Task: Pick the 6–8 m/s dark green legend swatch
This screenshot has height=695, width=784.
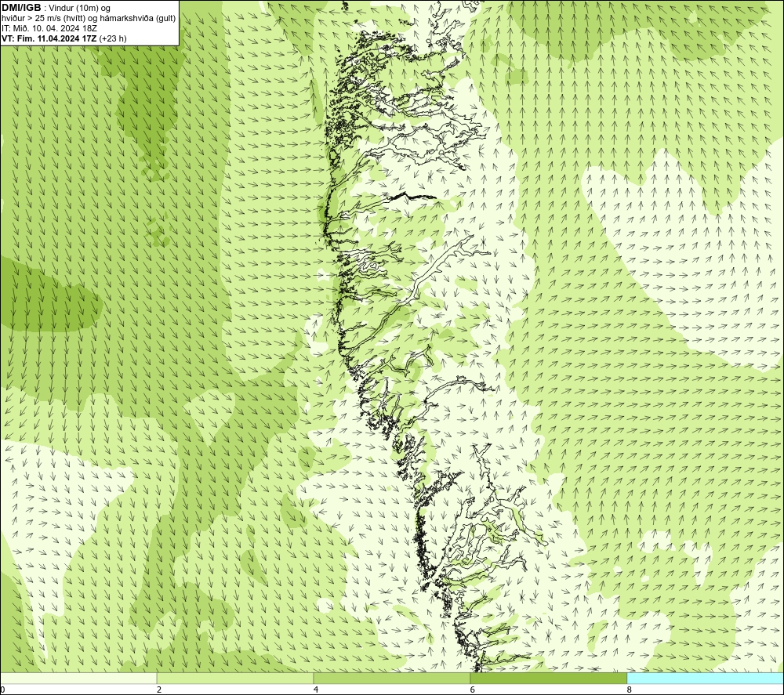Action: (x=549, y=679)
